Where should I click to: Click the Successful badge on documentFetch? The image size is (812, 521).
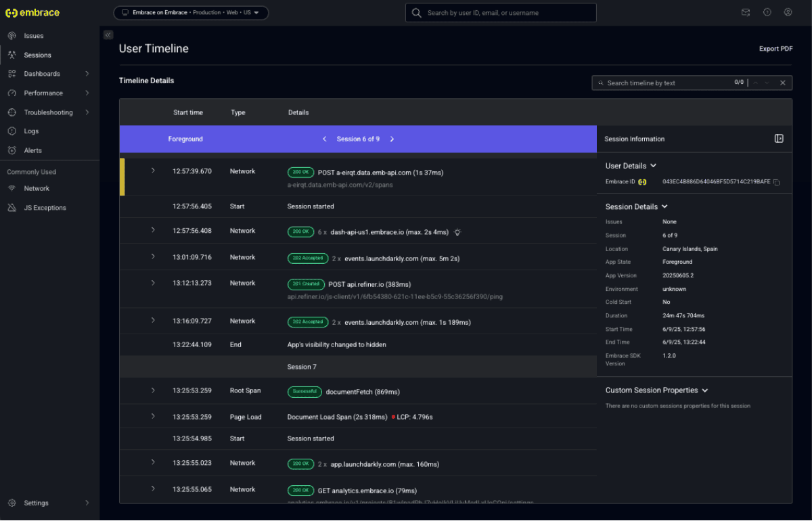304,391
